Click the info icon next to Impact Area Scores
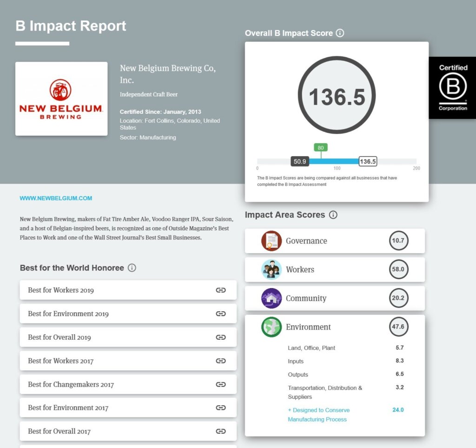476x448 pixels. pos(333,215)
